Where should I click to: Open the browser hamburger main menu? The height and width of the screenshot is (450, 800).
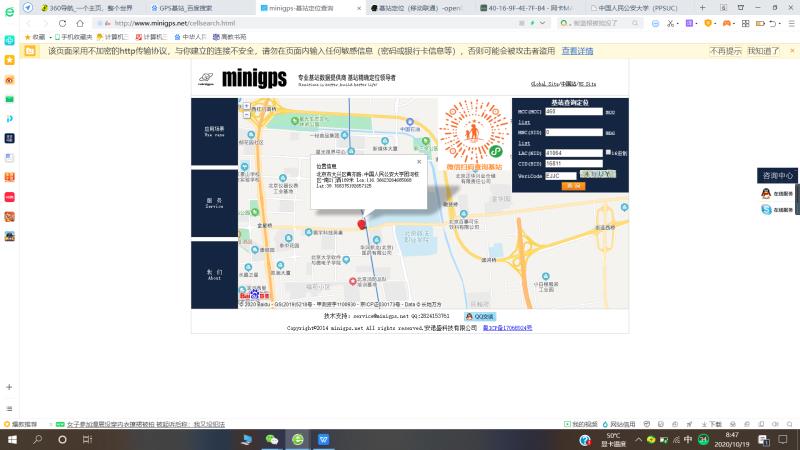(x=791, y=23)
